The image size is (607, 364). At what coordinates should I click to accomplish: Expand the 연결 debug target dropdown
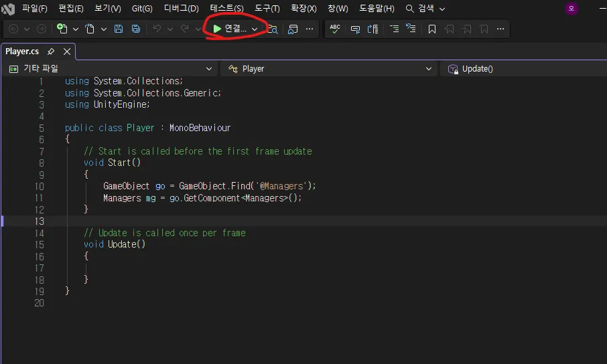click(x=255, y=29)
